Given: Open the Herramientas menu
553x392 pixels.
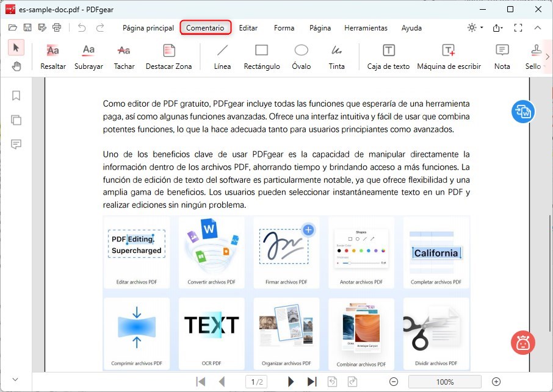Looking at the screenshot, I should click(x=366, y=28).
